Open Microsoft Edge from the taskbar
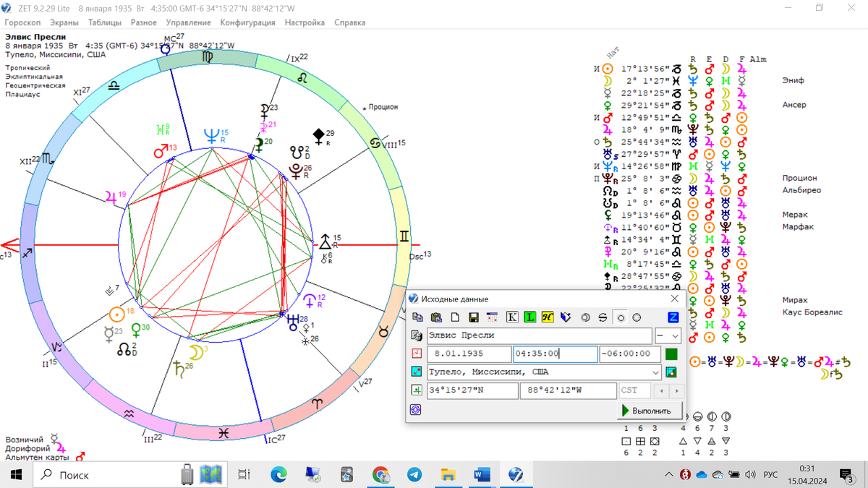Screen dimensions: 868x488 (x=278, y=474)
